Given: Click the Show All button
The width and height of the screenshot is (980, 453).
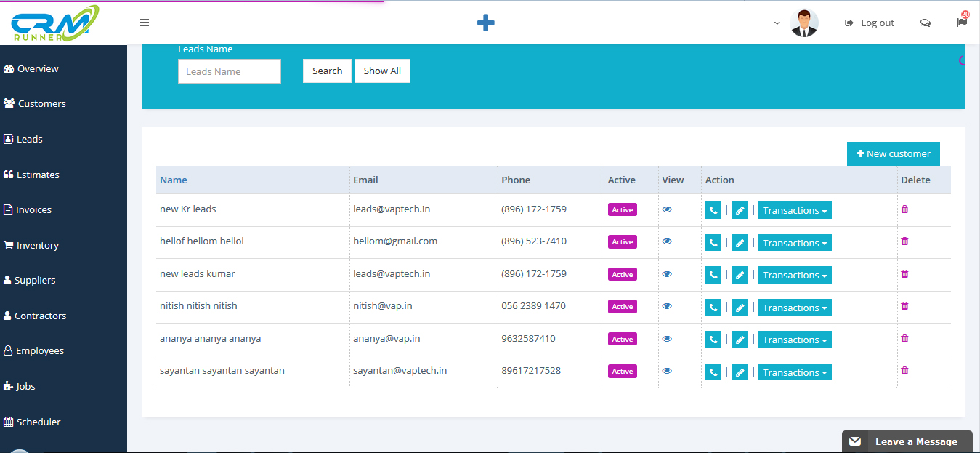Looking at the screenshot, I should click(x=382, y=71).
